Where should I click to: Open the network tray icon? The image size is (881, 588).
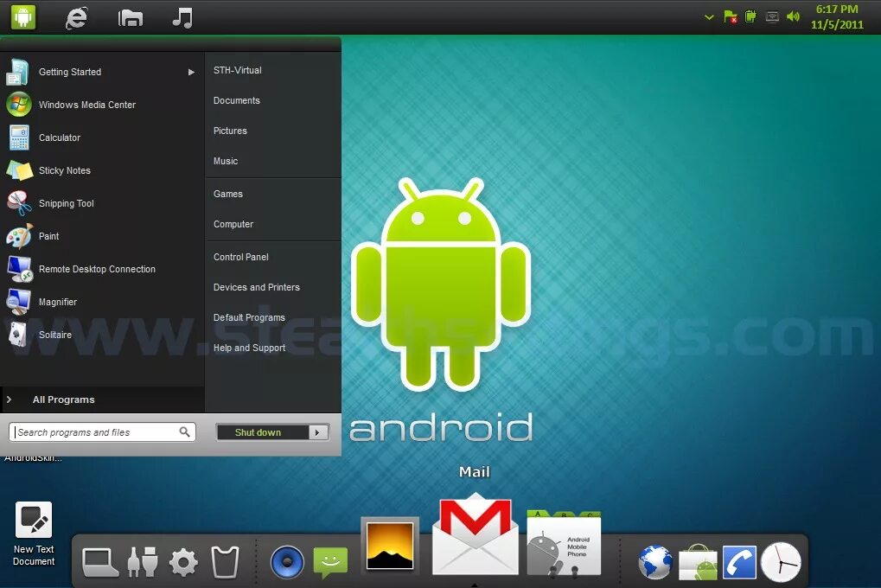(x=773, y=17)
